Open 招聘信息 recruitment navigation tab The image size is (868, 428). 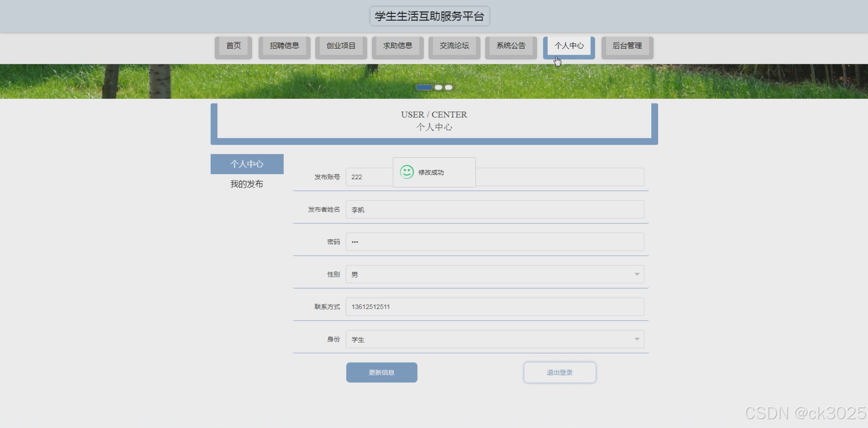[284, 46]
